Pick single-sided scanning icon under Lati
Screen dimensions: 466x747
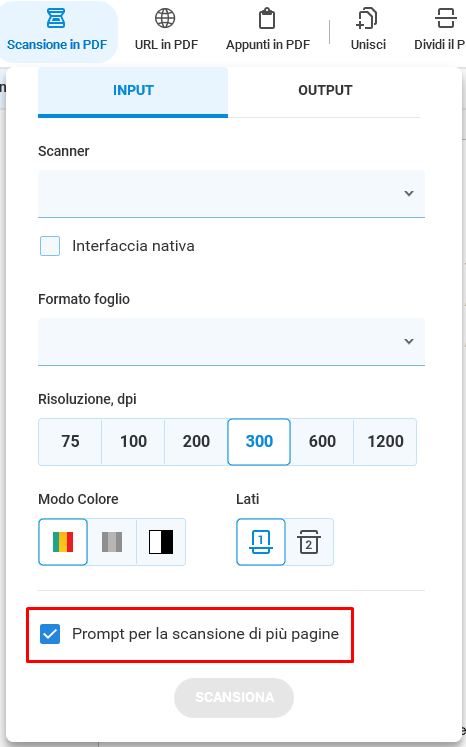[x=261, y=542]
